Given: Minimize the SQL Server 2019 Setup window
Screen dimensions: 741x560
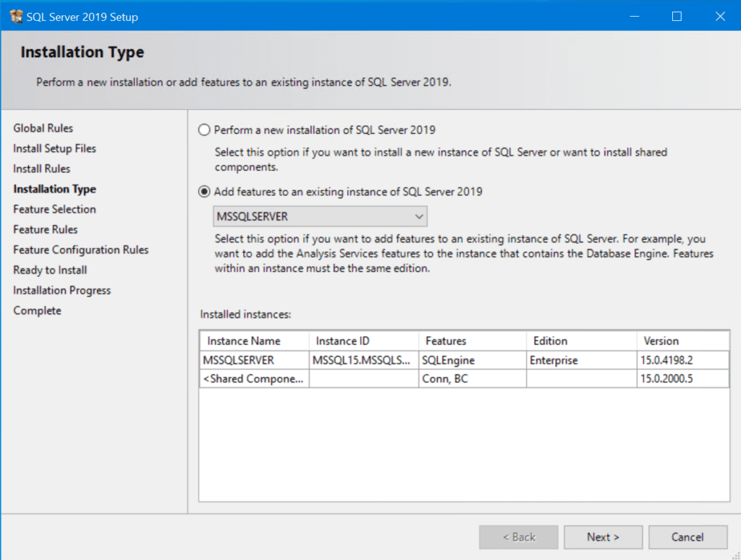Looking at the screenshot, I should [634, 17].
